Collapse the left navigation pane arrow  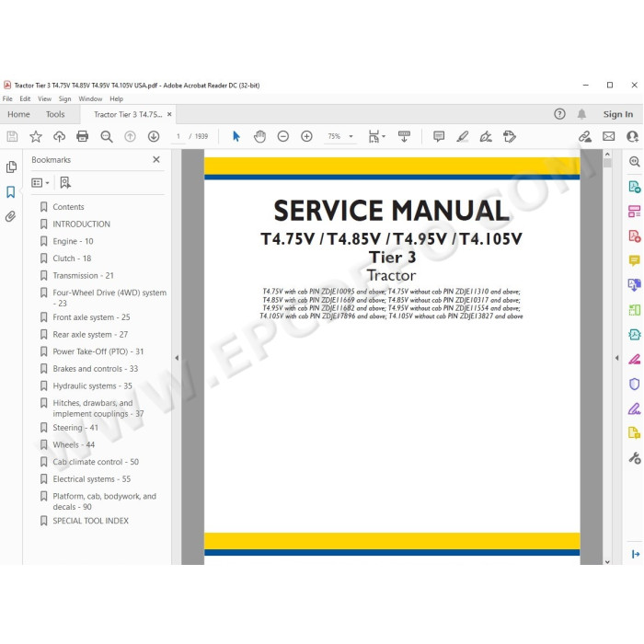click(177, 358)
